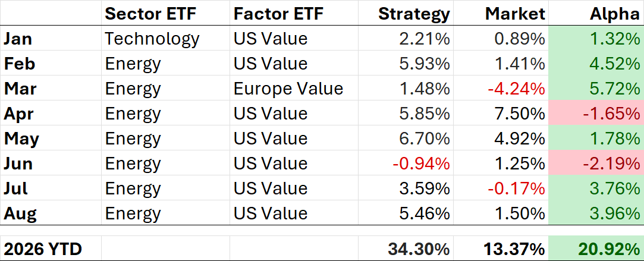Viewport: 644px width, 261px height.
Task: Select the -0.94% strategy cell
Action: tap(421, 163)
